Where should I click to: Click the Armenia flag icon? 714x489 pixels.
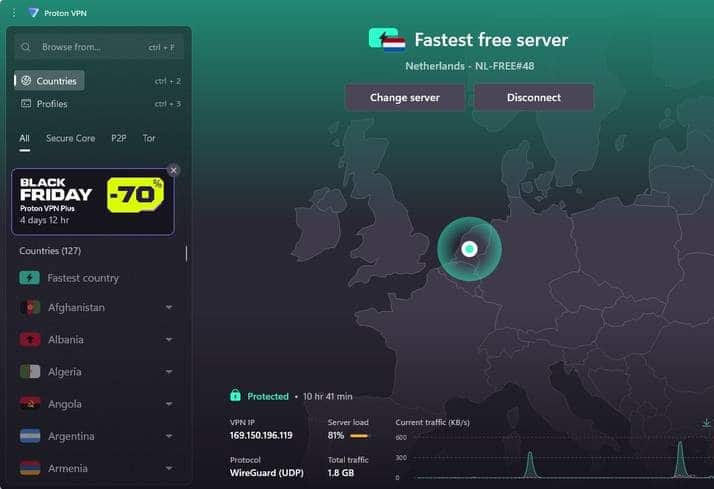30,468
